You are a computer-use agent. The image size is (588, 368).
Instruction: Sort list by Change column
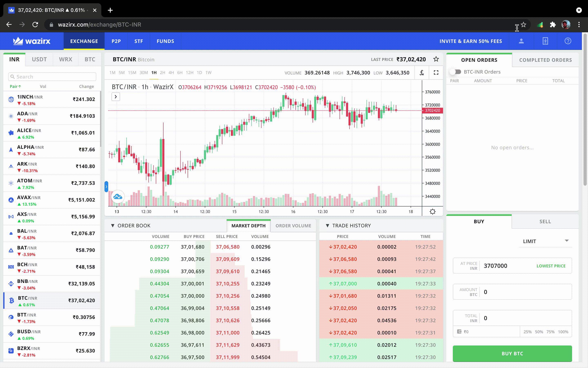click(x=86, y=86)
